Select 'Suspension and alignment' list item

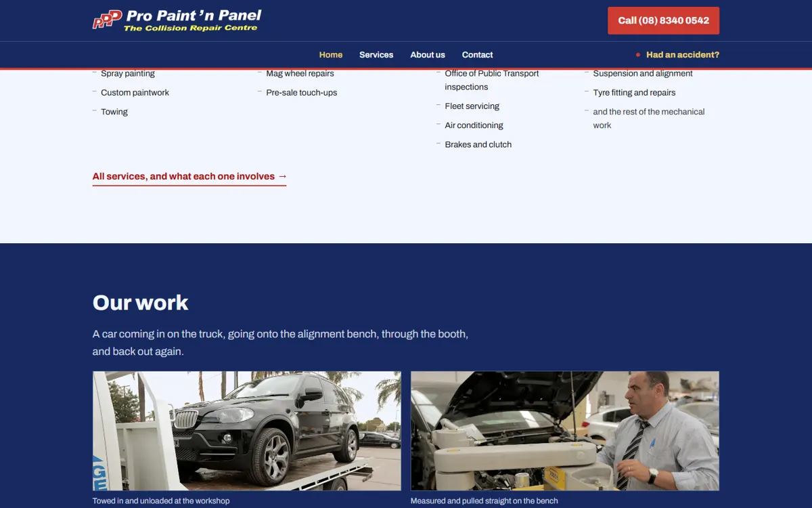643,74
